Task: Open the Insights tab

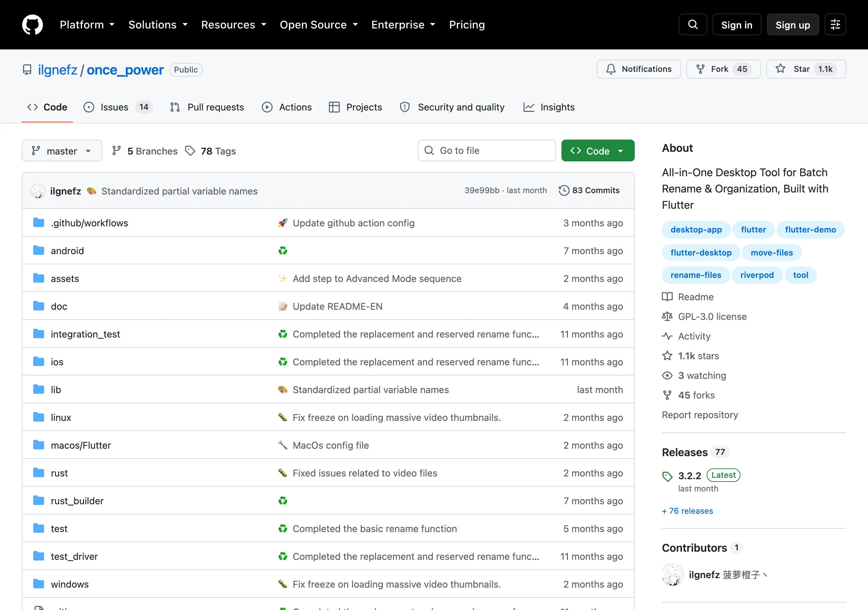Action: (549, 107)
